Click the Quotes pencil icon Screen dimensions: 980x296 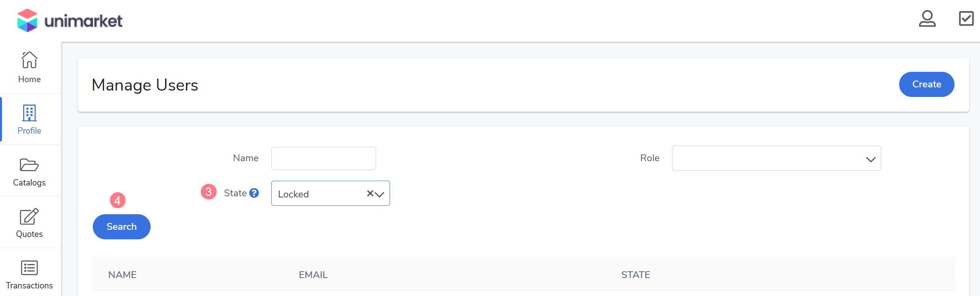coord(29,217)
